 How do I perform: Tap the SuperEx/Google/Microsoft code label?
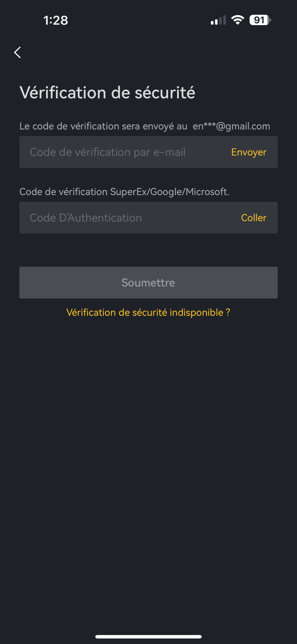pyautogui.click(x=124, y=192)
